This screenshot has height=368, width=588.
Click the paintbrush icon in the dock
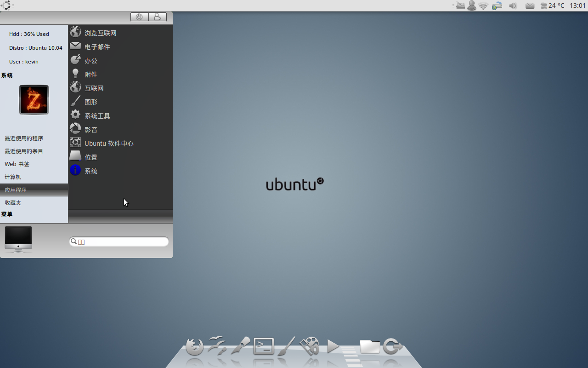[287, 345]
